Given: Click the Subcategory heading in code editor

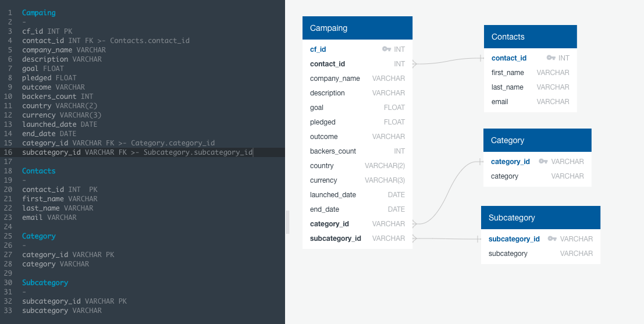Looking at the screenshot, I should click(x=45, y=283).
